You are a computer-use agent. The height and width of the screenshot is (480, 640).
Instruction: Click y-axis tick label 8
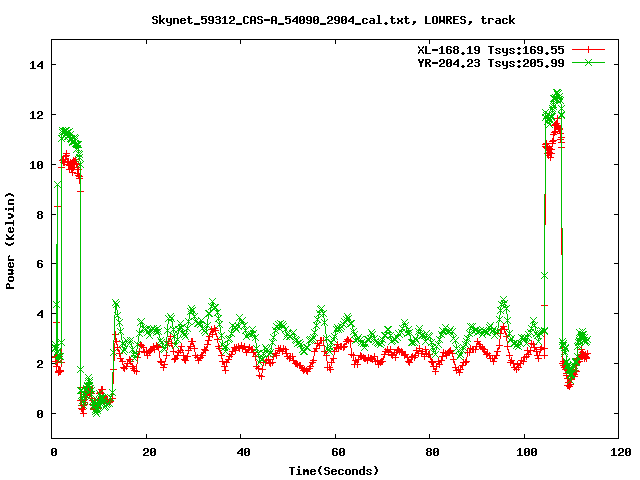[x=40, y=215]
